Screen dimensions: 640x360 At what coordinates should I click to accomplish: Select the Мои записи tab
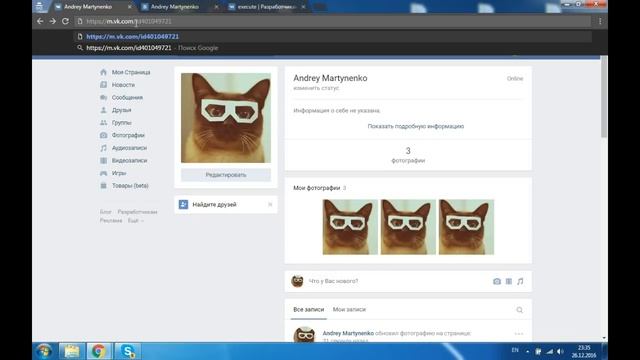point(349,309)
